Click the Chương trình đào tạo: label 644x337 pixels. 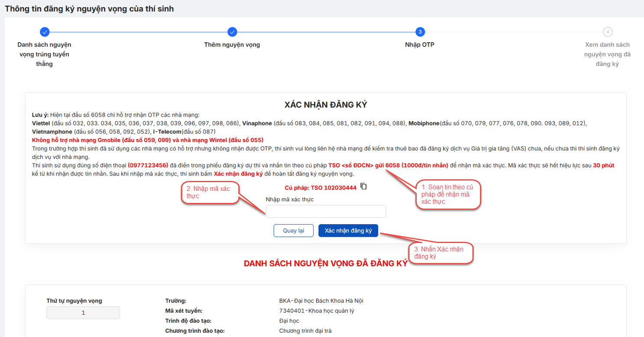click(195, 330)
